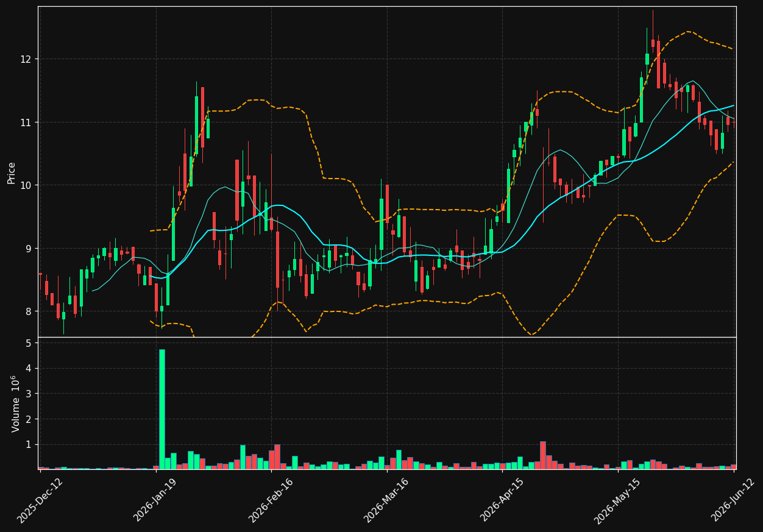Click the Volume axis title
763x532 pixels.
(x=15, y=403)
